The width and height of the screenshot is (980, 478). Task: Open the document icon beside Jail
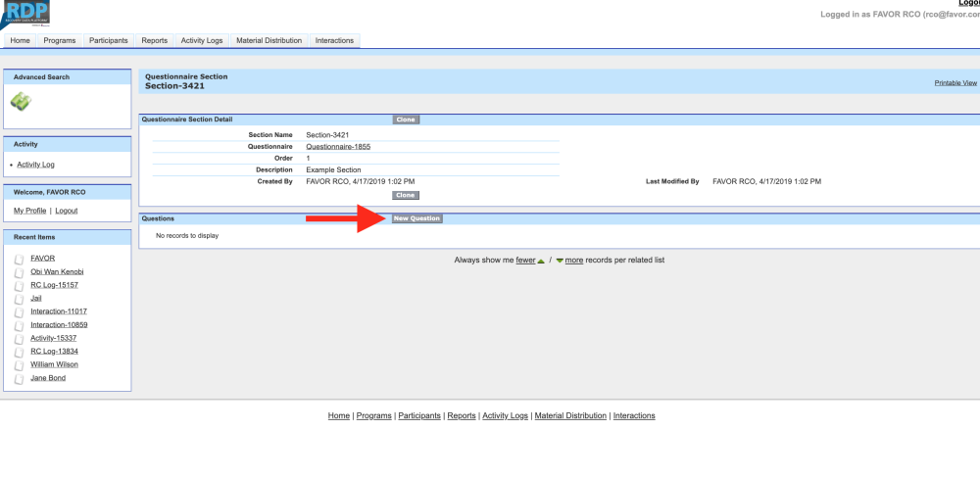[20, 299]
